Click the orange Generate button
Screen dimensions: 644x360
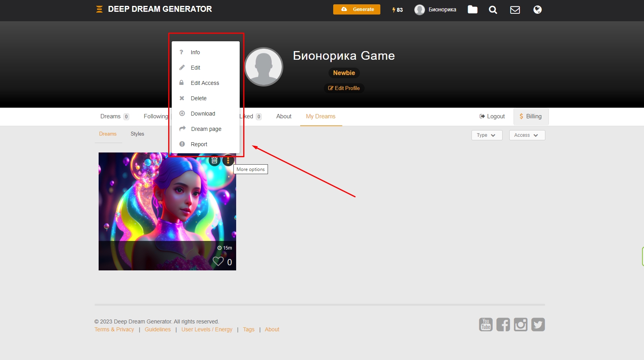(x=357, y=9)
